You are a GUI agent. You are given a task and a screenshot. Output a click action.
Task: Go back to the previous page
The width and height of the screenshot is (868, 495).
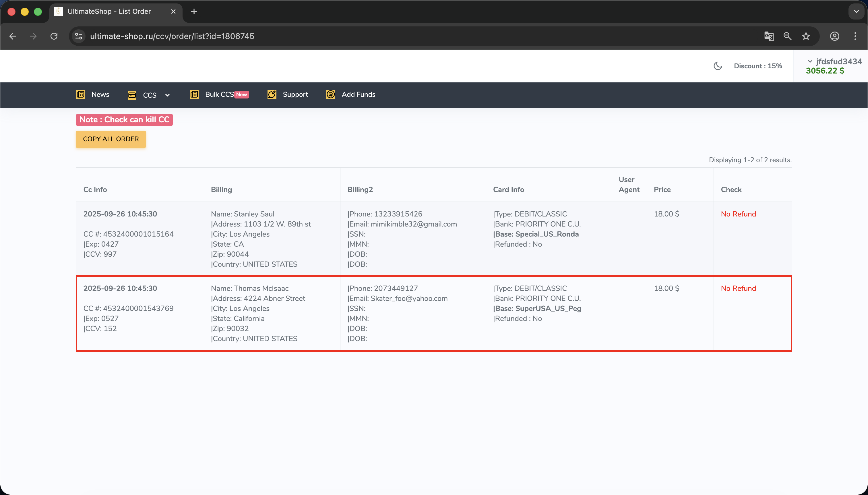click(x=13, y=36)
